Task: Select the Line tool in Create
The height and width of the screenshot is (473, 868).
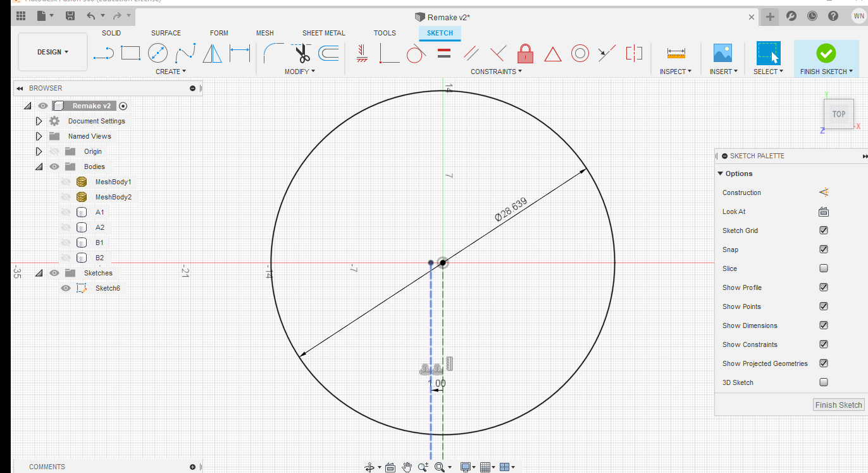Action: point(103,53)
